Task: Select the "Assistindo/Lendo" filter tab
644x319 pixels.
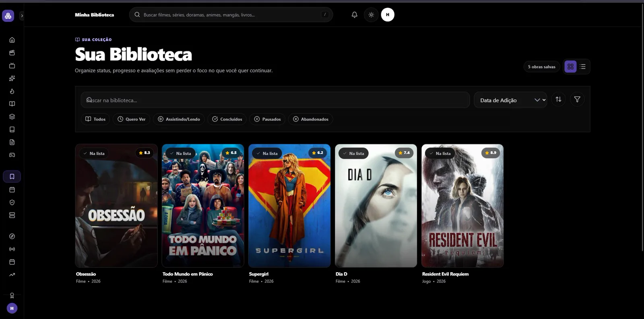Action: tap(179, 119)
